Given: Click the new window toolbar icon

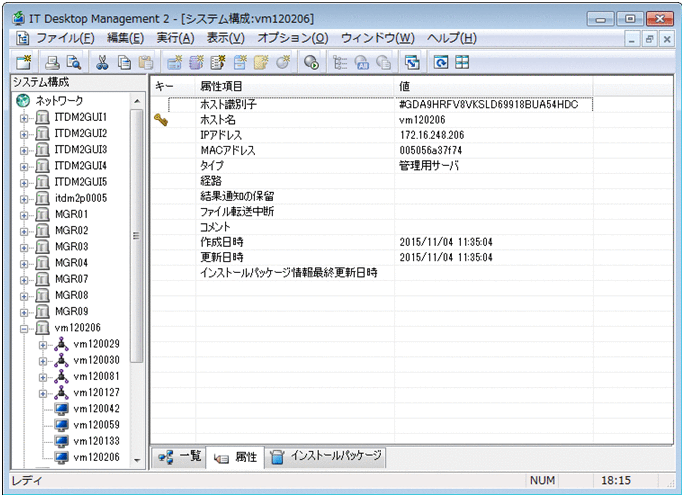Looking at the screenshot, I should (x=24, y=62).
